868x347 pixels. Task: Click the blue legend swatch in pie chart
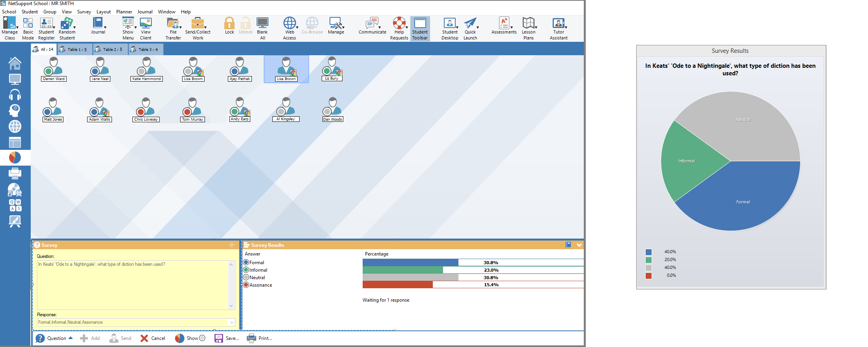(x=648, y=252)
